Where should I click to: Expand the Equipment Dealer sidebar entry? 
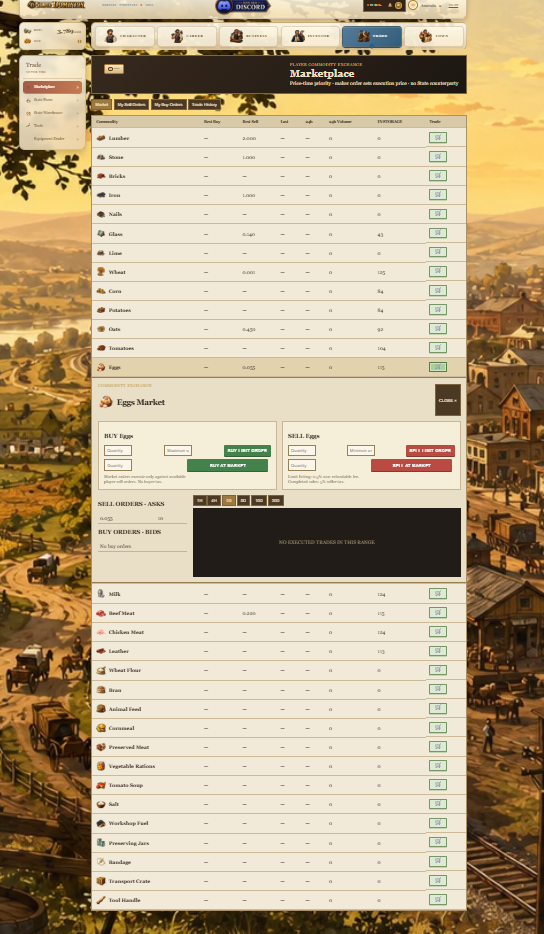52,138
